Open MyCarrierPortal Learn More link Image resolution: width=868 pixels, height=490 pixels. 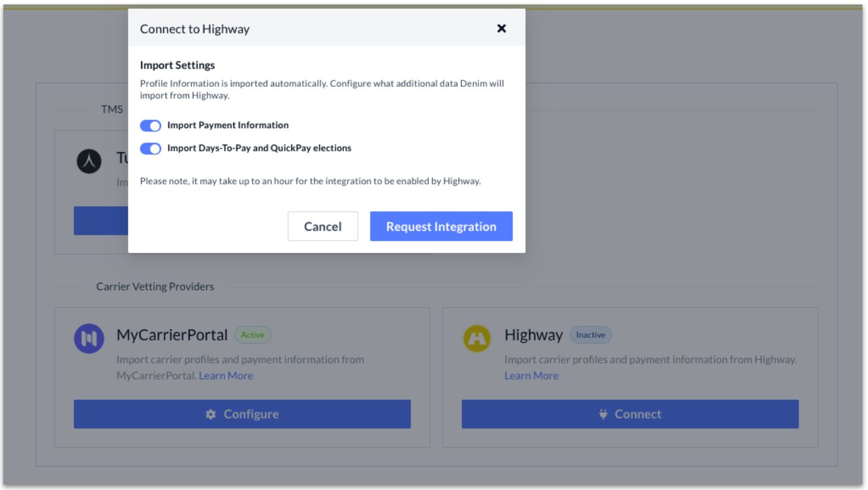click(x=226, y=376)
